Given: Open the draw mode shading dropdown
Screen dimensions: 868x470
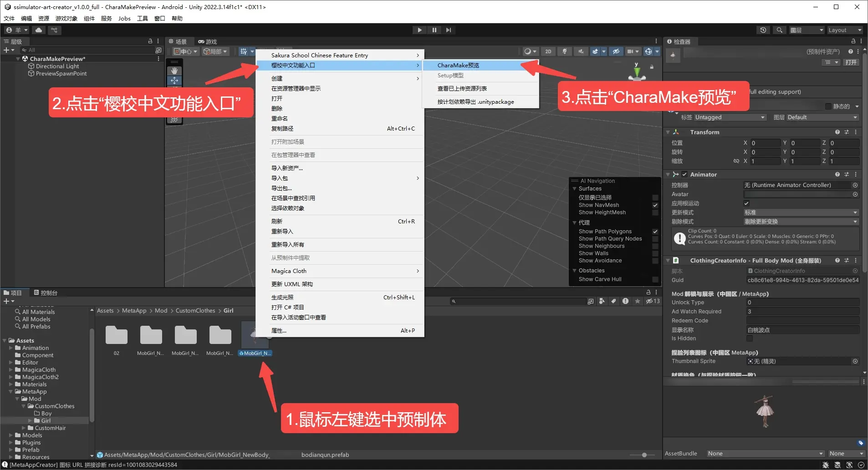Looking at the screenshot, I should (530, 51).
